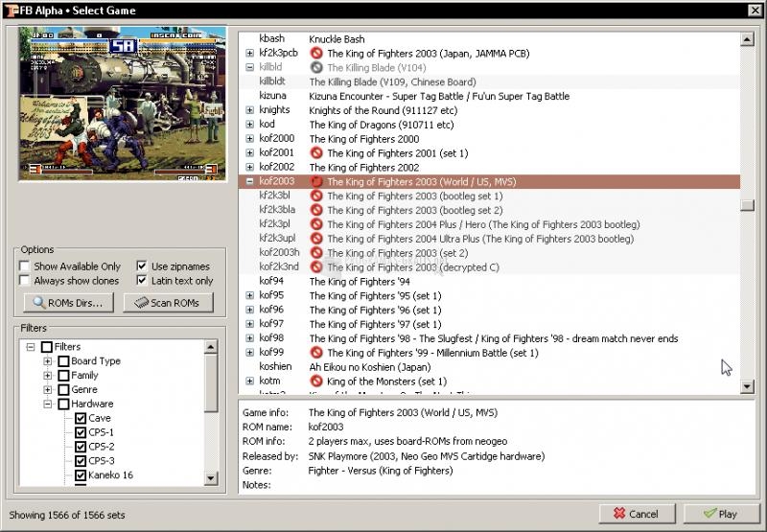Uncheck Use zipnames option
This screenshot has height=532, width=767.
(x=142, y=266)
